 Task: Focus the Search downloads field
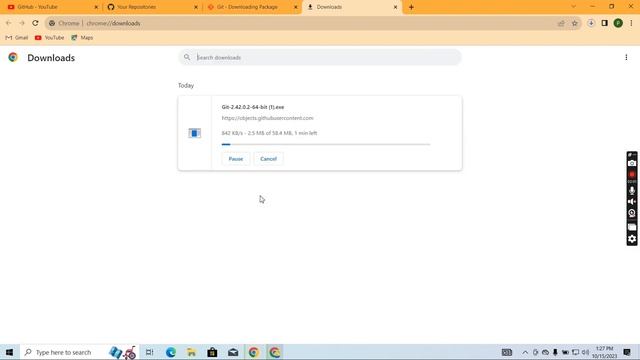(320, 58)
